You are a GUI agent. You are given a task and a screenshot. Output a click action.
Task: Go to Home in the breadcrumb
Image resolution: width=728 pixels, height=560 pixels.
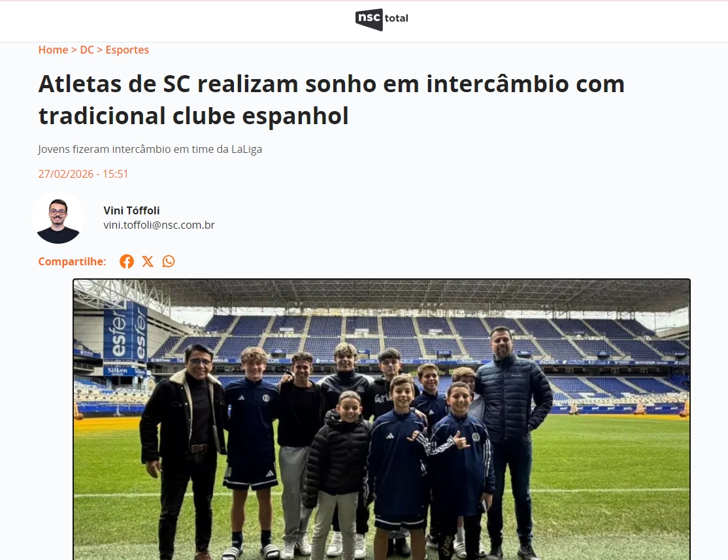pos(53,50)
